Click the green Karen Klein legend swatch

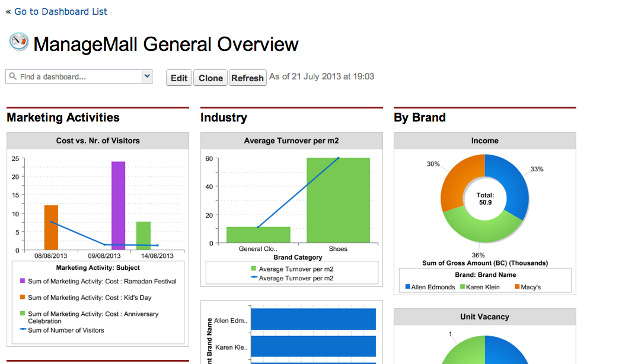[462, 286]
